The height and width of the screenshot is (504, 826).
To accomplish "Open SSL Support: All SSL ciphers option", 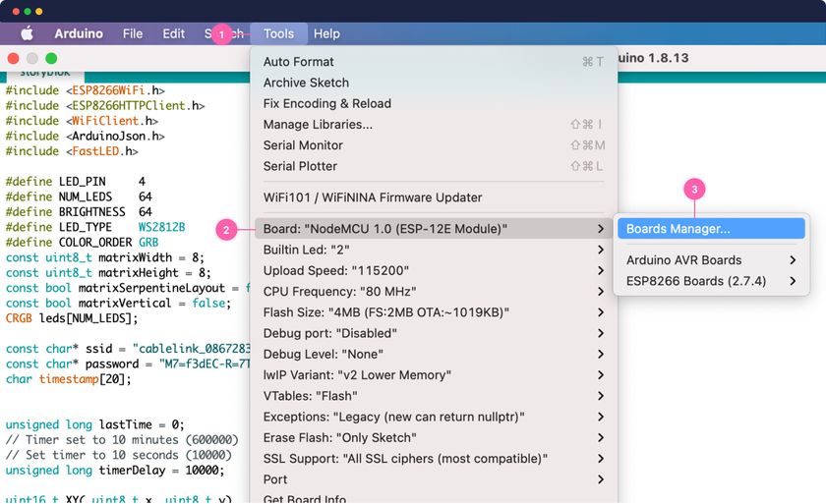I will 433,458.
